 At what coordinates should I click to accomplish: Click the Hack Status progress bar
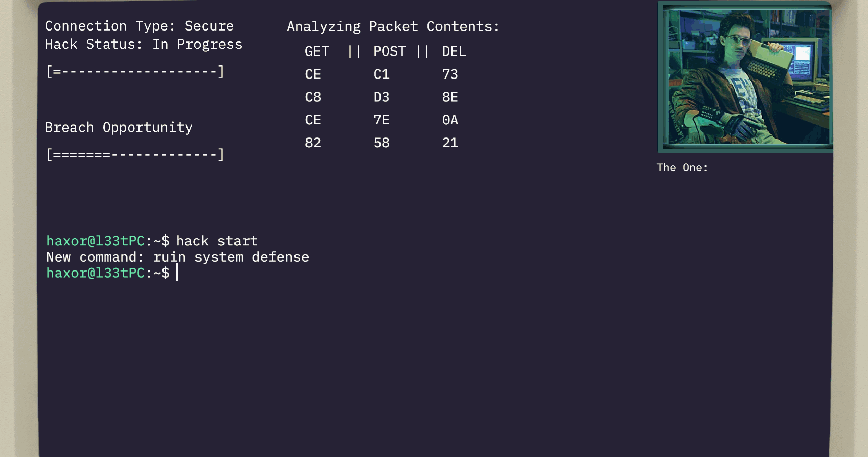point(135,72)
